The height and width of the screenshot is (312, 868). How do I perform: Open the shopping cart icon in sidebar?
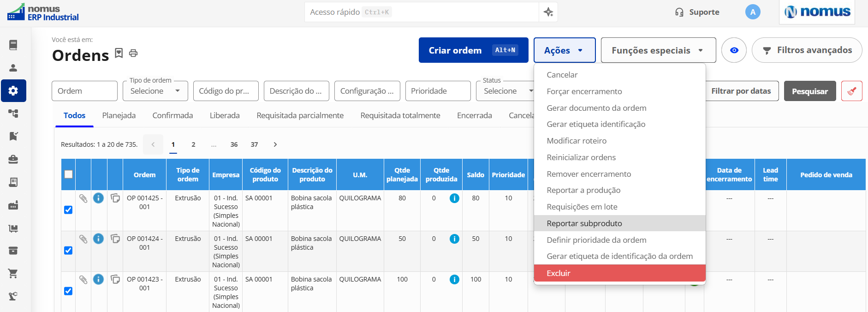tap(13, 273)
